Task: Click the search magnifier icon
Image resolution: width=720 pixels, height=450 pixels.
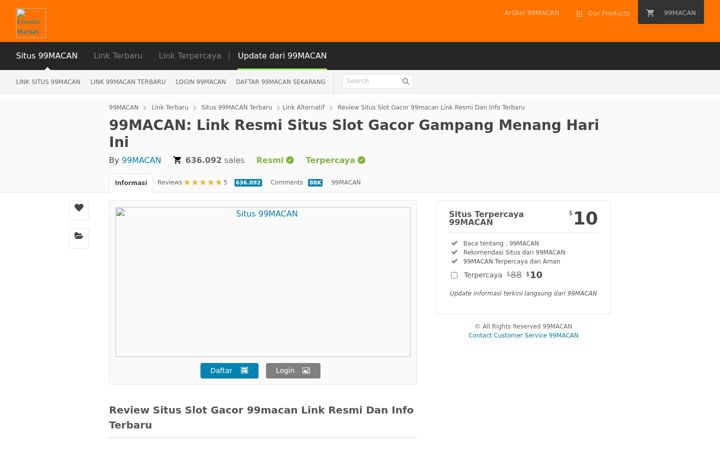Action: (405, 81)
